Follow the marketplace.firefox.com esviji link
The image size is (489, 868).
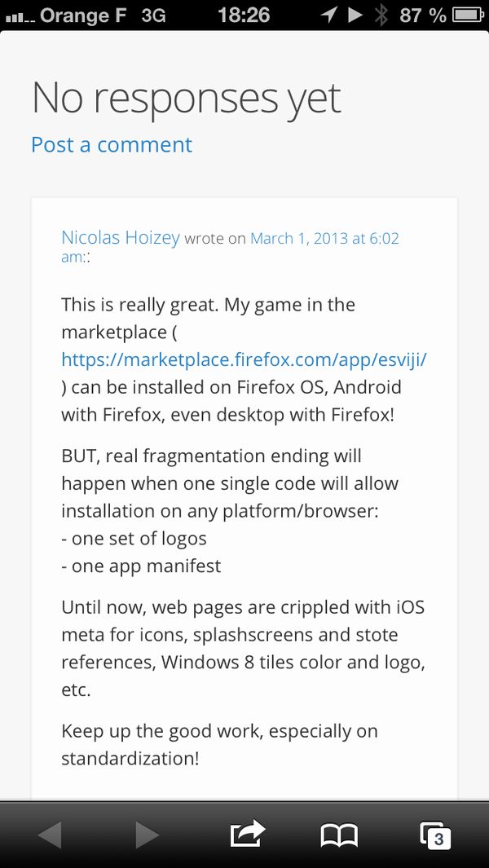244,359
